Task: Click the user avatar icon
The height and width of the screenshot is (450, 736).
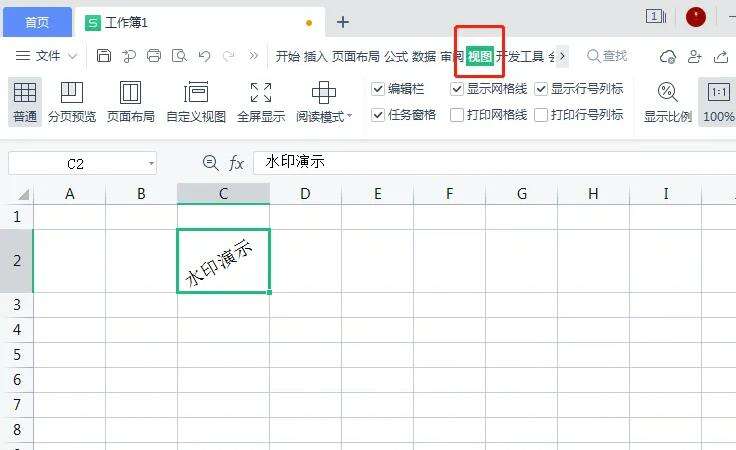Action: click(x=696, y=17)
